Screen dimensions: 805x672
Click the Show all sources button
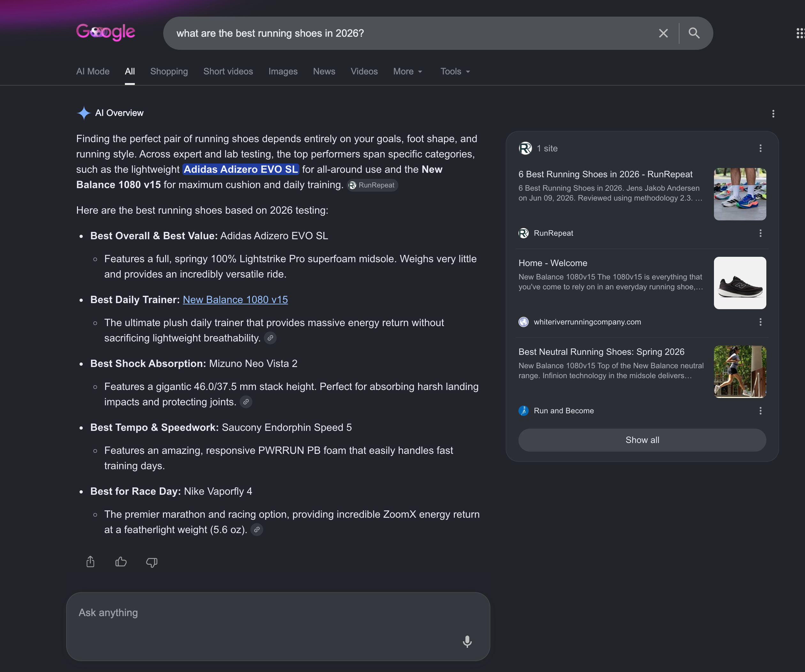pyautogui.click(x=642, y=440)
